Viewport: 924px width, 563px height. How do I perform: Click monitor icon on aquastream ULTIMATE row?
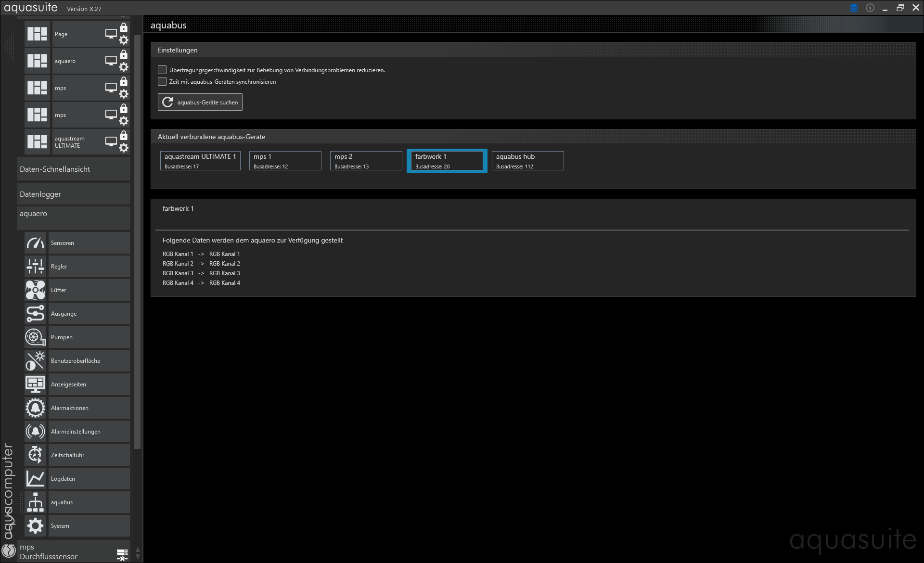pos(111,142)
